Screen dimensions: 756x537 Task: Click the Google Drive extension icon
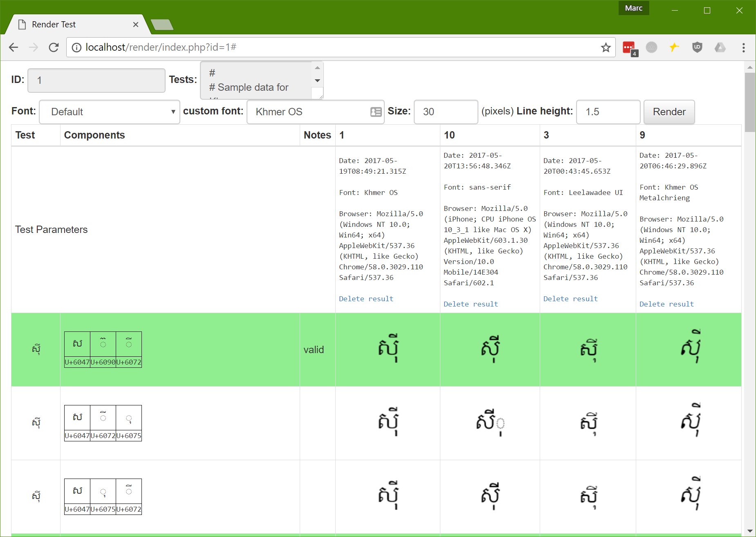point(720,47)
